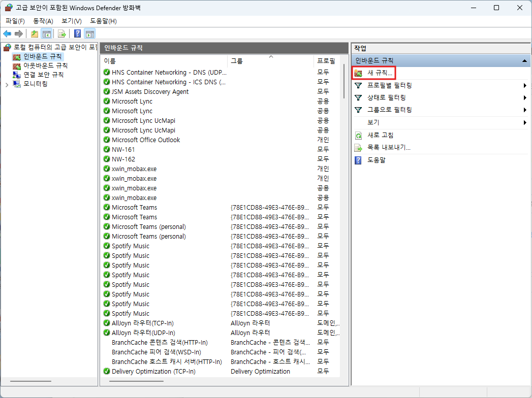Select the HNS Container Networking - DNS rule
The height and width of the screenshot is (398, 532).
pyautogui.click(x=221, y=72)
